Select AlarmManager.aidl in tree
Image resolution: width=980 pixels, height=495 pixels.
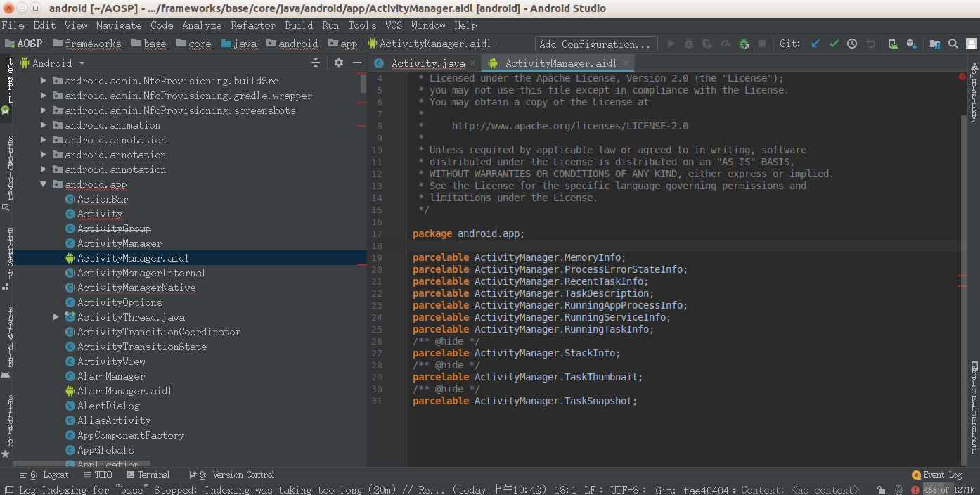[x=124, y=391]
